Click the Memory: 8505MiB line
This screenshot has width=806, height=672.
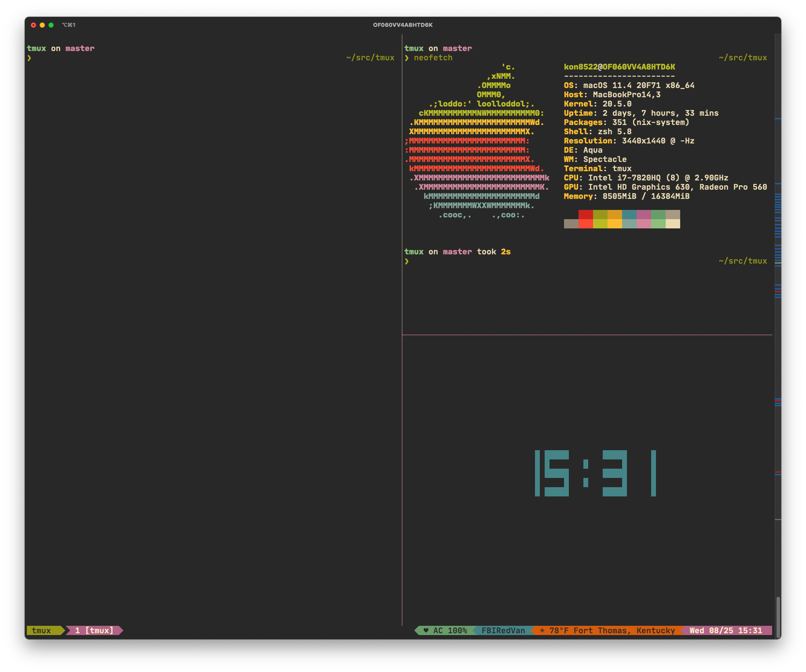626,196
